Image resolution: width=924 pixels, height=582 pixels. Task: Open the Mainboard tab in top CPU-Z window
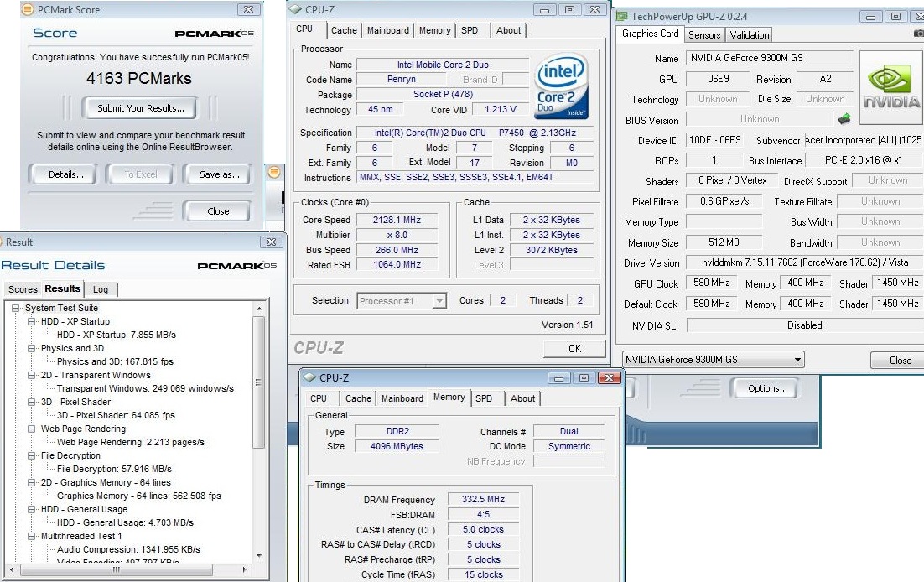click(387, 30)
